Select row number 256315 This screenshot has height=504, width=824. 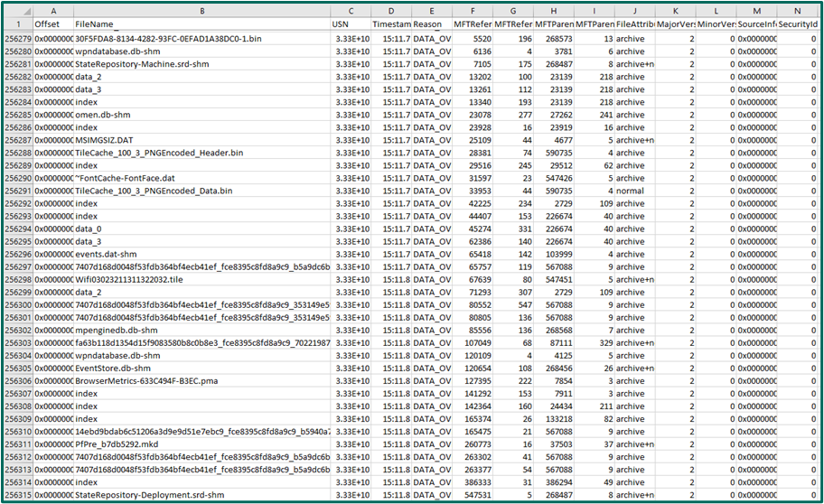click(18, 495)
